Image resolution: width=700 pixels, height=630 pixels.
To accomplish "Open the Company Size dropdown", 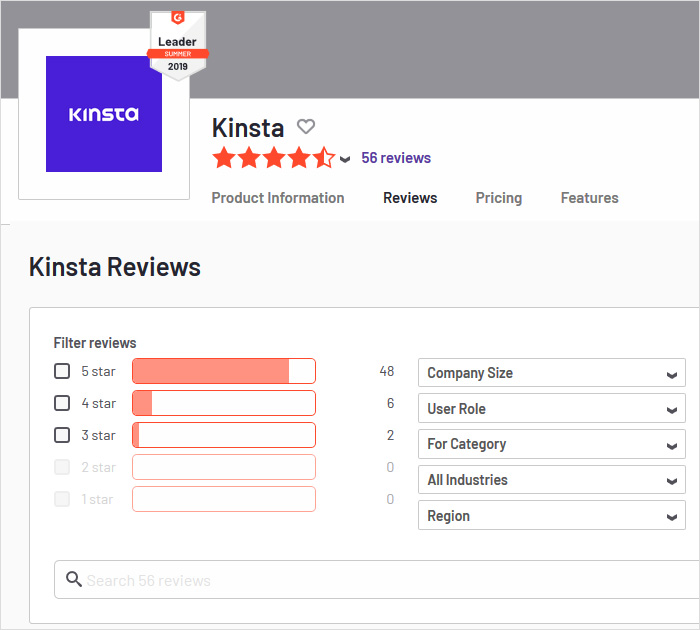I will [552, 373].
